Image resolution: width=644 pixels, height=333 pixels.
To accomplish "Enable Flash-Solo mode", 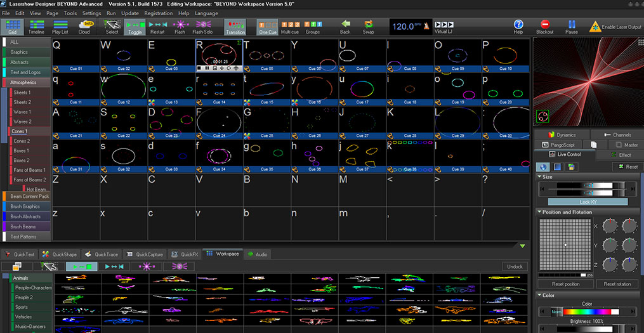I will click(x=202, y=27).
